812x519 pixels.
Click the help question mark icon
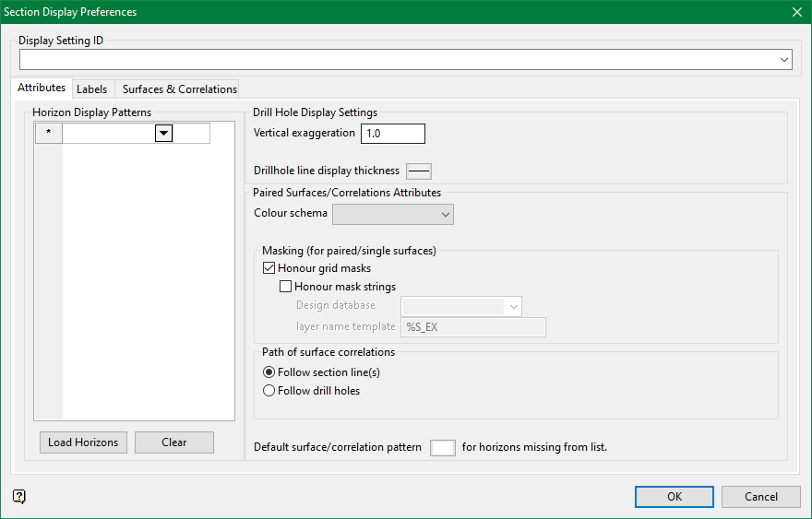[x=19, y=497]
